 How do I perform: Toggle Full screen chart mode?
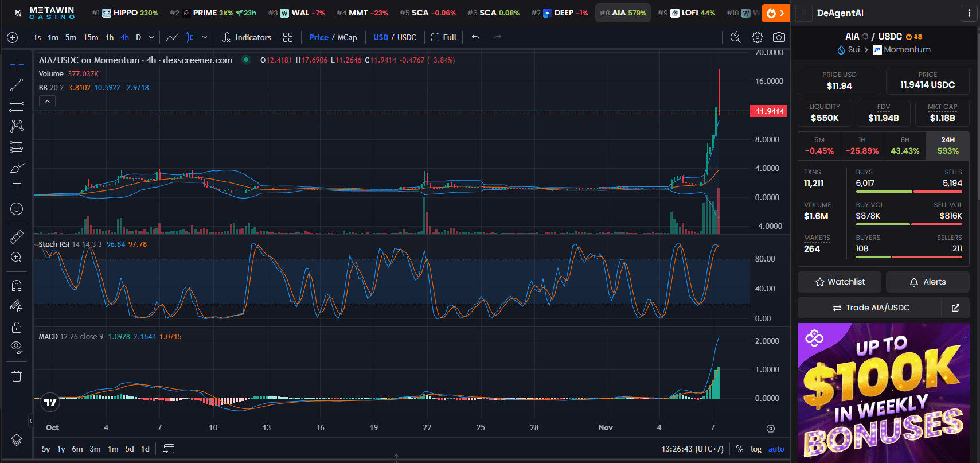443,37
